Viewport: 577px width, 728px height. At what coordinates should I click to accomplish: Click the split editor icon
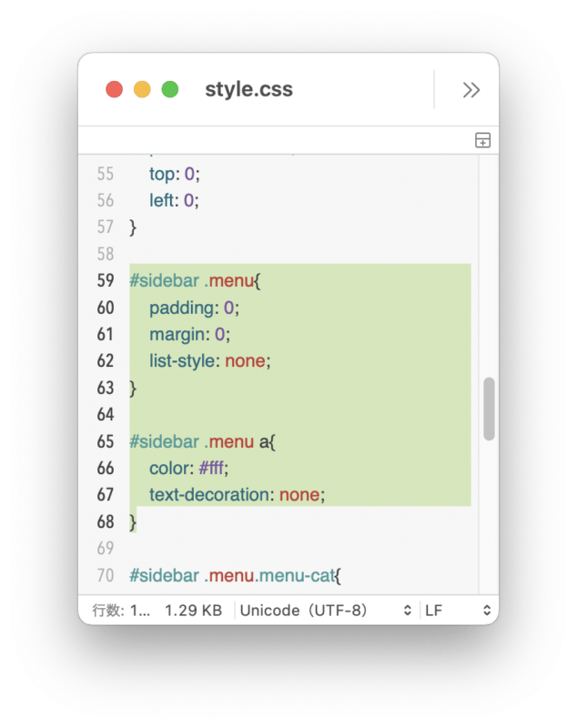point(482,140)
